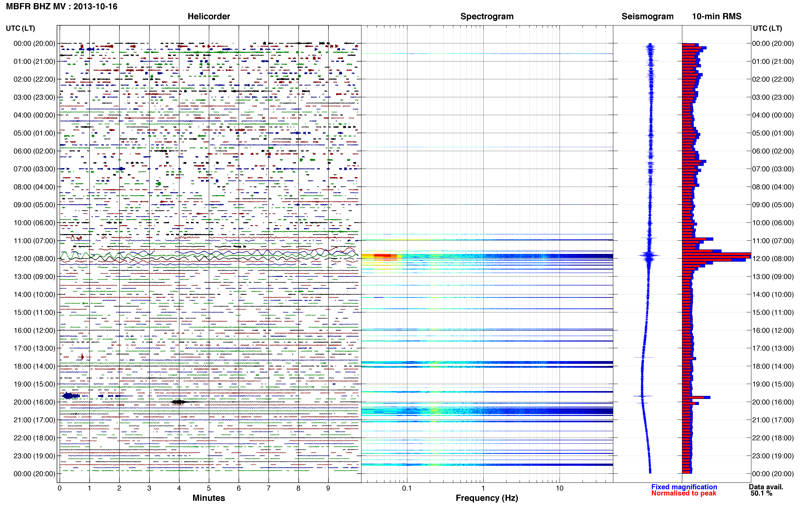Click frequency tick label 1
Screen dimensions: 812x508
[x=483, y=488]
